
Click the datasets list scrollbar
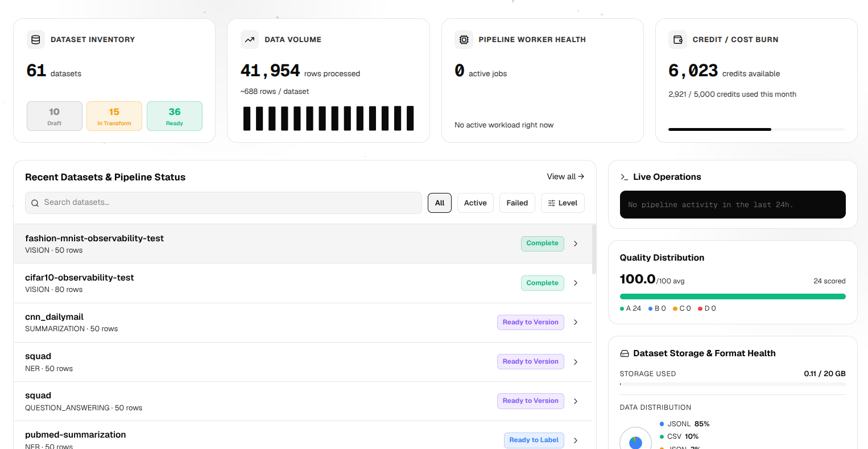coord(594,249)
